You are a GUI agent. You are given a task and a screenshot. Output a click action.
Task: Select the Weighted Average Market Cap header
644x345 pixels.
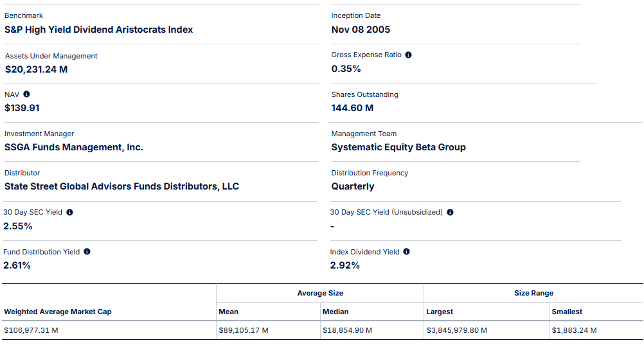[58, 312]
